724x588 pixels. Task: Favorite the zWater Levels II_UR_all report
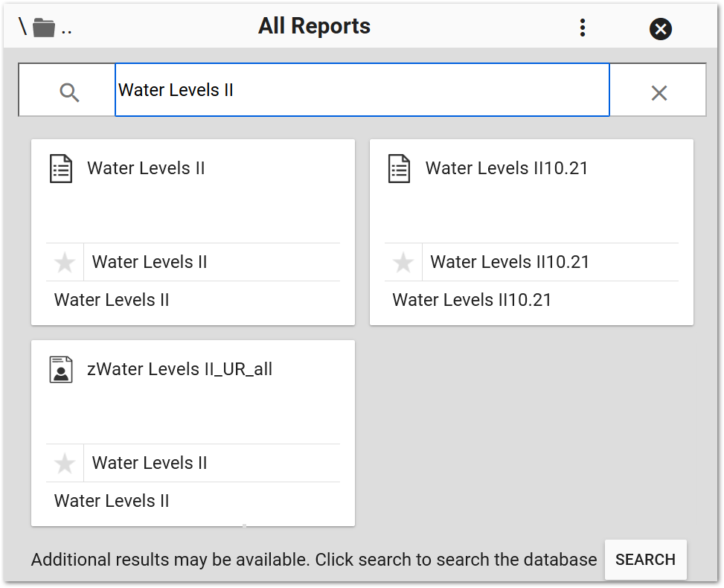[x=65, y=463]
